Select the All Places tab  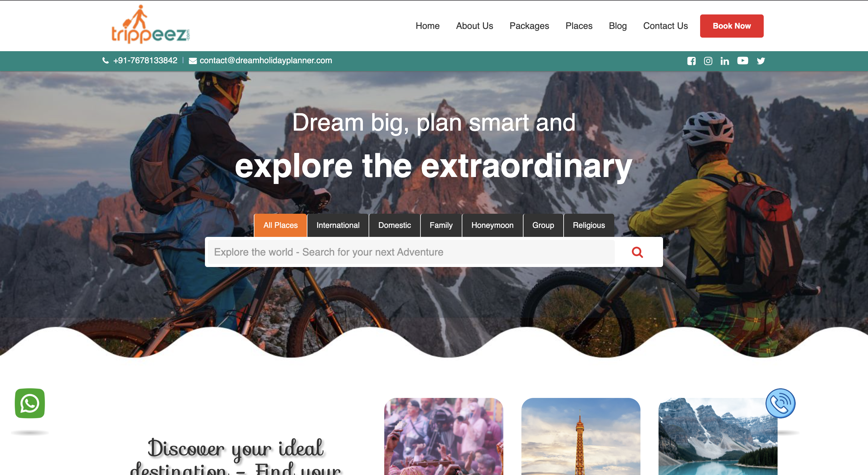[280, 225]
